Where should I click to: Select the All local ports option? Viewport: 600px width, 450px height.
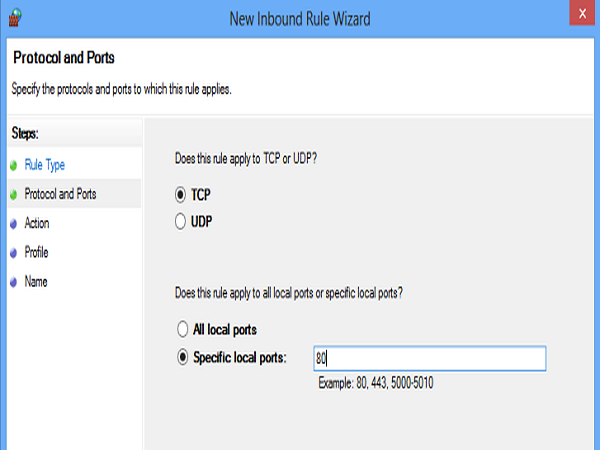click(x=181, y=329)
